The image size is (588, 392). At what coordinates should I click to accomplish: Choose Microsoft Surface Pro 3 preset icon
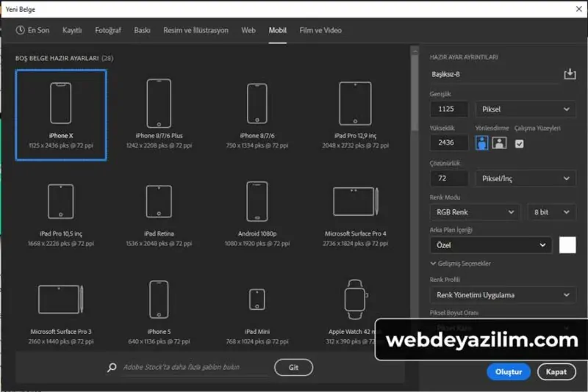click(x=61, y=300)
